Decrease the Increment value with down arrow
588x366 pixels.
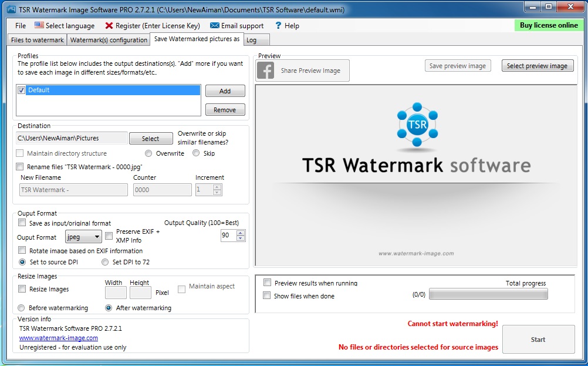(217, 192)
